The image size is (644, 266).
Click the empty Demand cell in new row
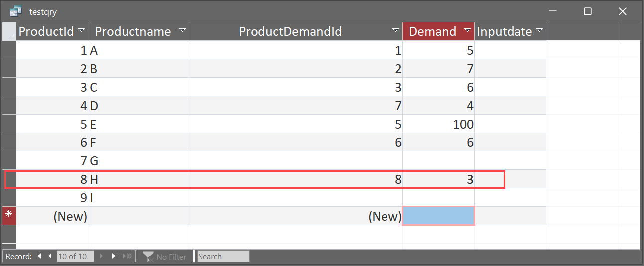438,216
